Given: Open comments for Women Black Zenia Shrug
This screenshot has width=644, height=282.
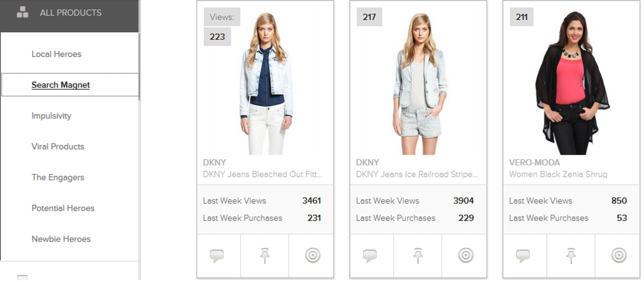Looking at the screenshot, I should tap(523, 256).
